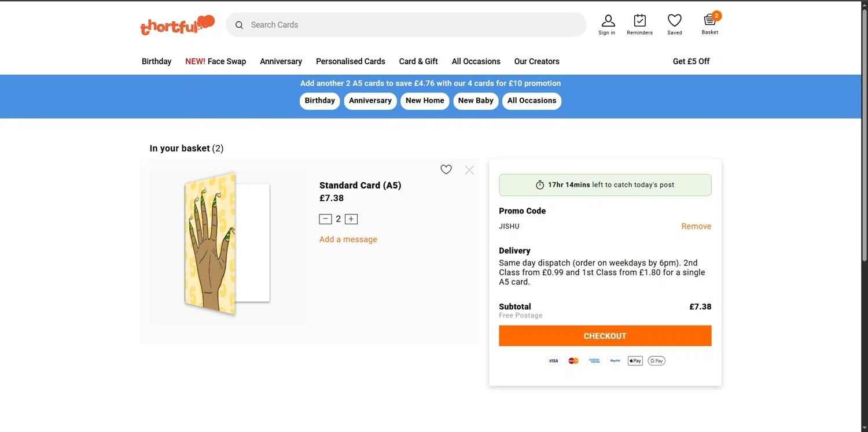This screenshot has height=432, width=868.
Task: Open the Our Creators menu
Action: [x=536, y=61]
